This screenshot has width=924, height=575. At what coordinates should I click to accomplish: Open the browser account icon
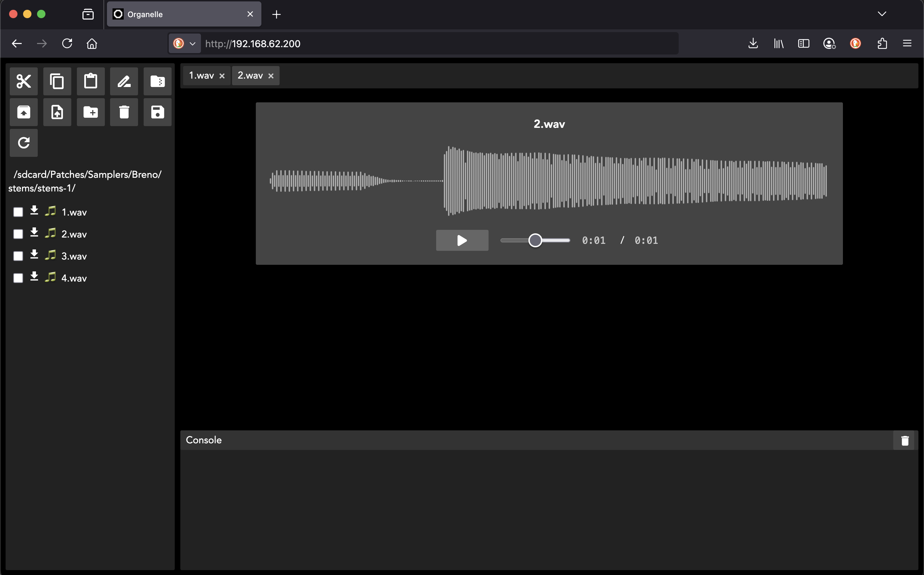829,43
